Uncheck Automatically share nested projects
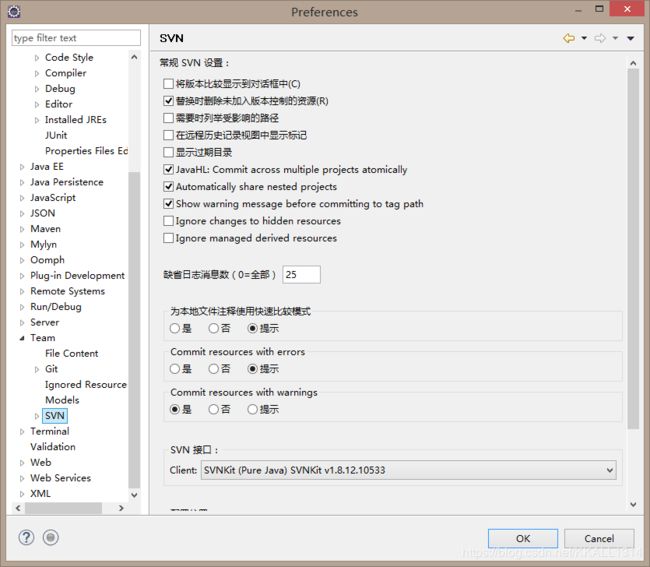The width and height of the screenshot is (650, 567). pyautogui.click(x=168, y=187)
